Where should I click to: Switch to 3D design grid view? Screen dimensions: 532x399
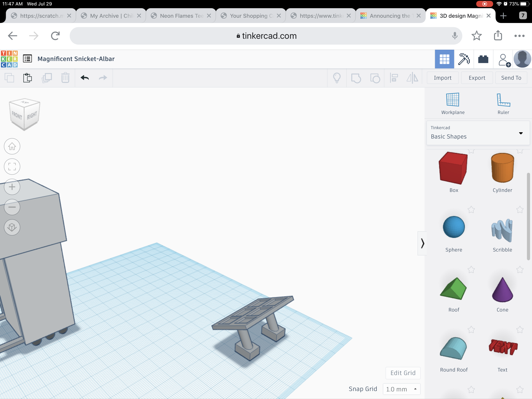[444, 59]
